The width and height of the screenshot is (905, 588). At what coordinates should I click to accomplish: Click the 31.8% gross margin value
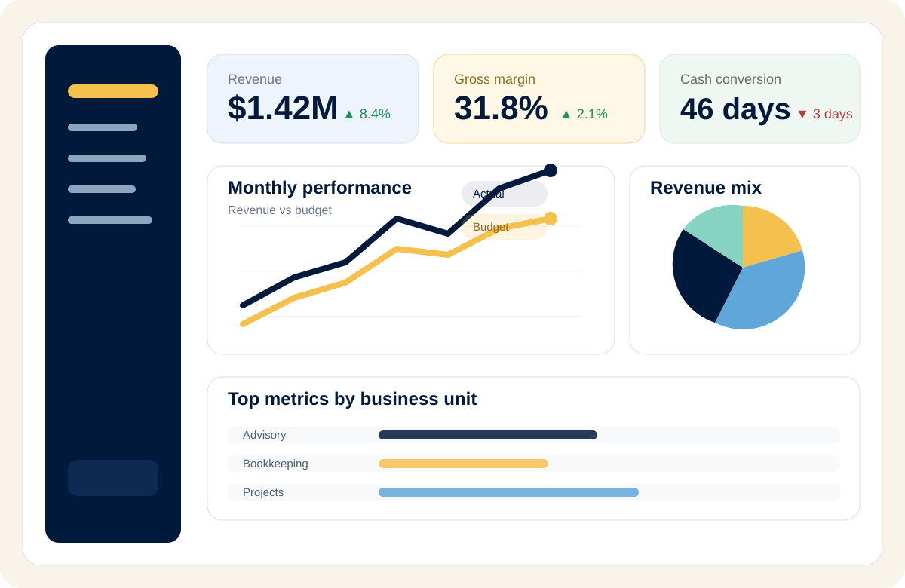501,108
